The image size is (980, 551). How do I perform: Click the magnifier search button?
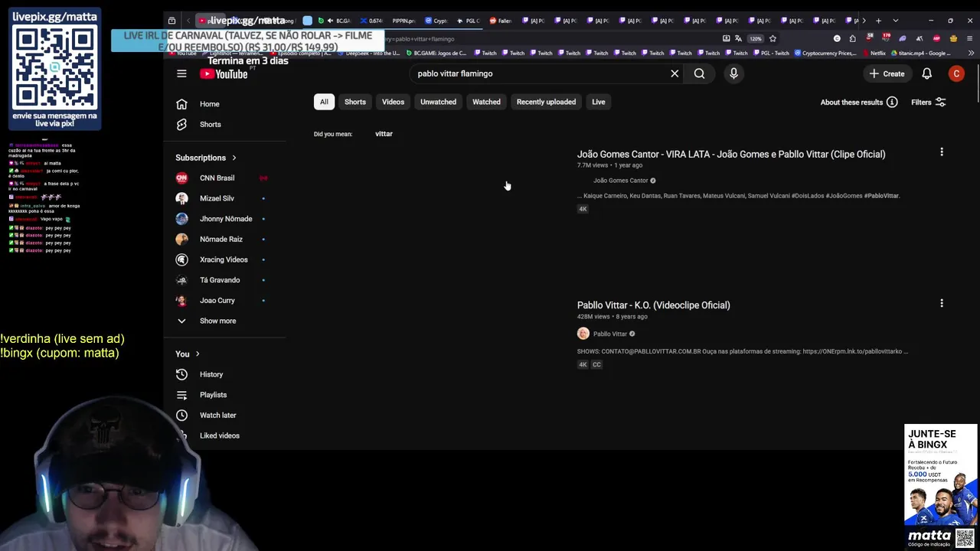[x=699, y=73]
